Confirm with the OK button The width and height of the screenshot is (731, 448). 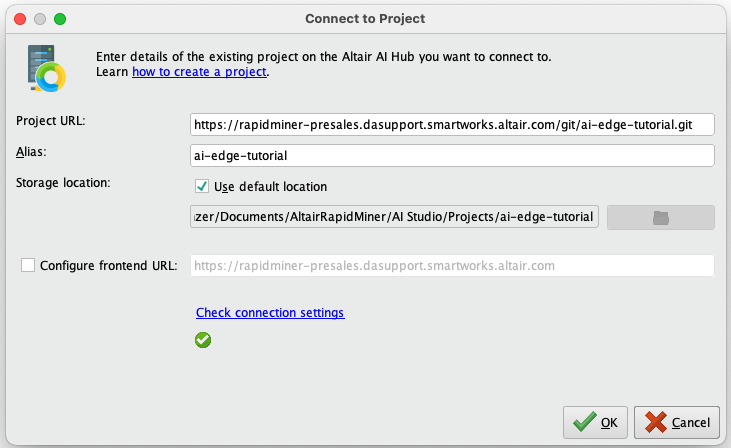point(596,423)
